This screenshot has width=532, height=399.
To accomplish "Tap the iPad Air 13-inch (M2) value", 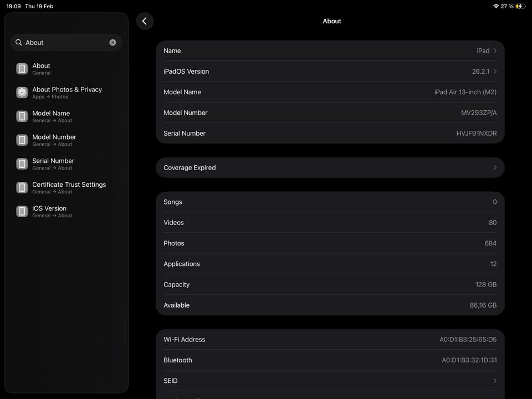I will click(465, 92).
